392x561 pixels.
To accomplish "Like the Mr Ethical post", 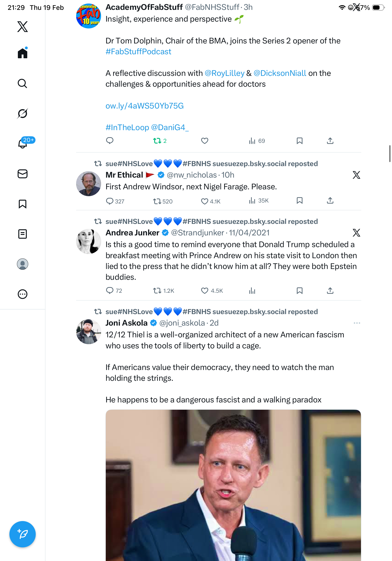I will tap(204, 201).
